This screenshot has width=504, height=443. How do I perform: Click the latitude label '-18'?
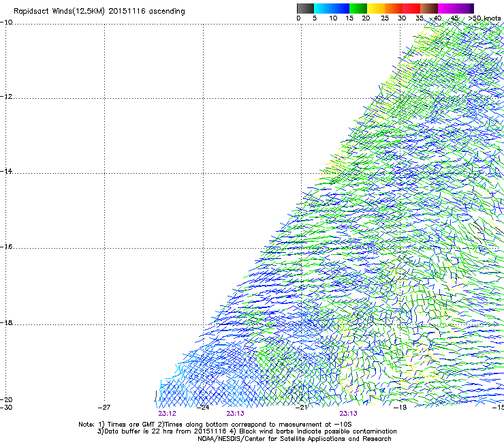click(6, 322)
